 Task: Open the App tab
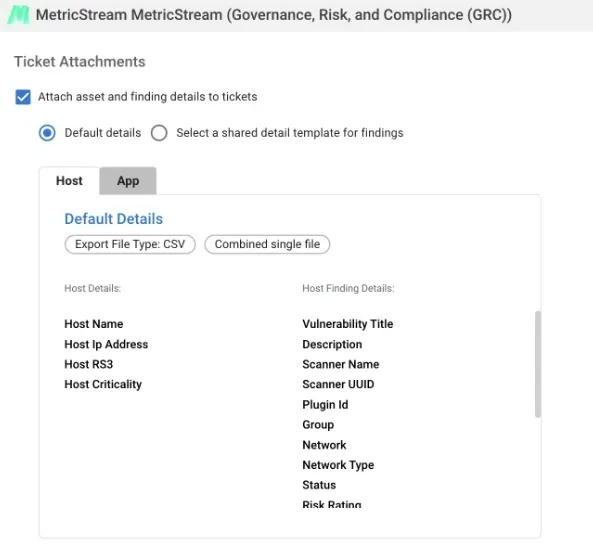coord(128,181)
